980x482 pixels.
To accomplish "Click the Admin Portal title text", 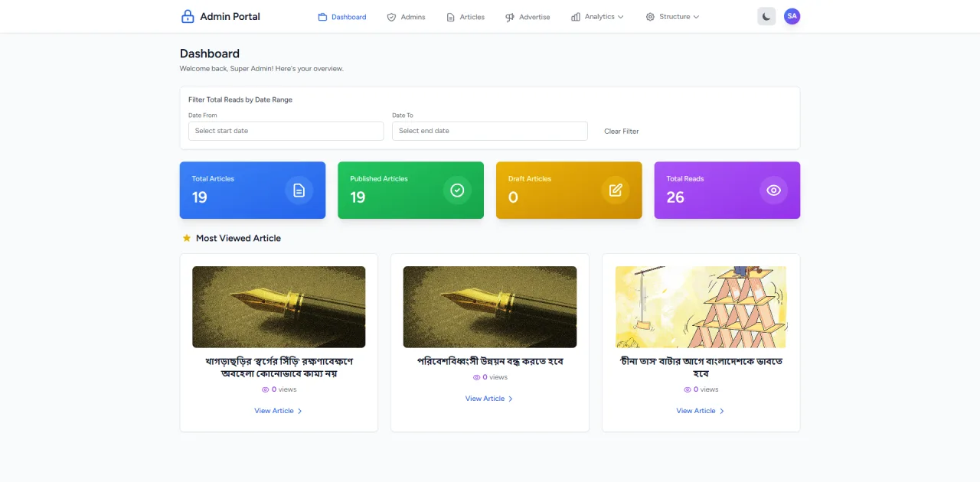I will pyautogui.click(x=230, y=16).
